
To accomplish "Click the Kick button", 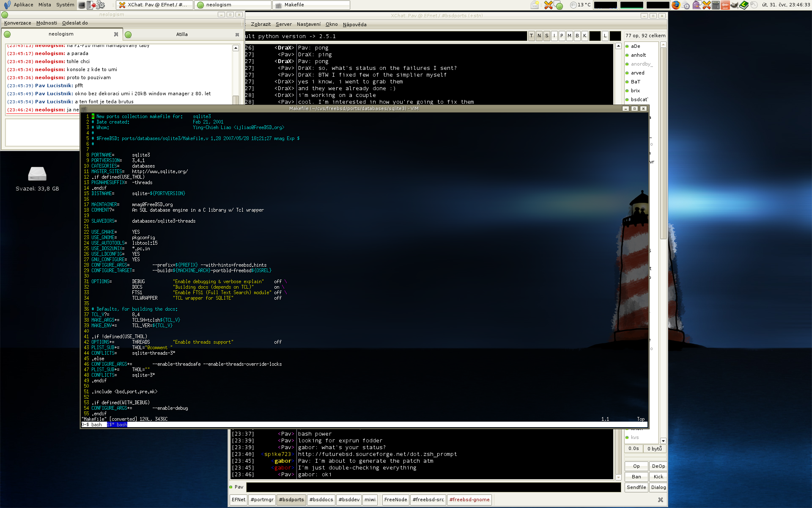I will [658, 477].
